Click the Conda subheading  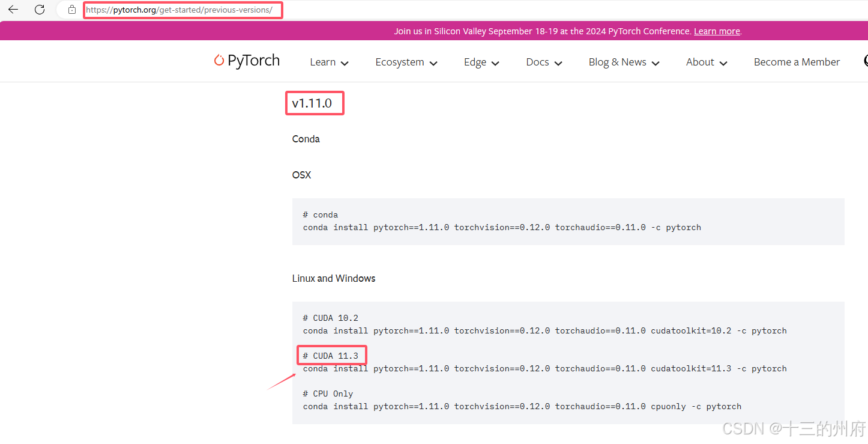pos(306,139)
